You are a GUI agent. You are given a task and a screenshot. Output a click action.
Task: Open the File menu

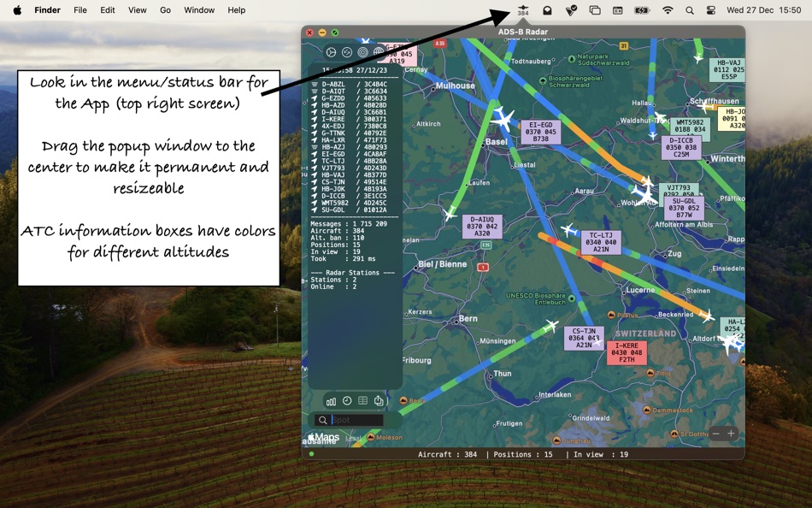[80, 10]
